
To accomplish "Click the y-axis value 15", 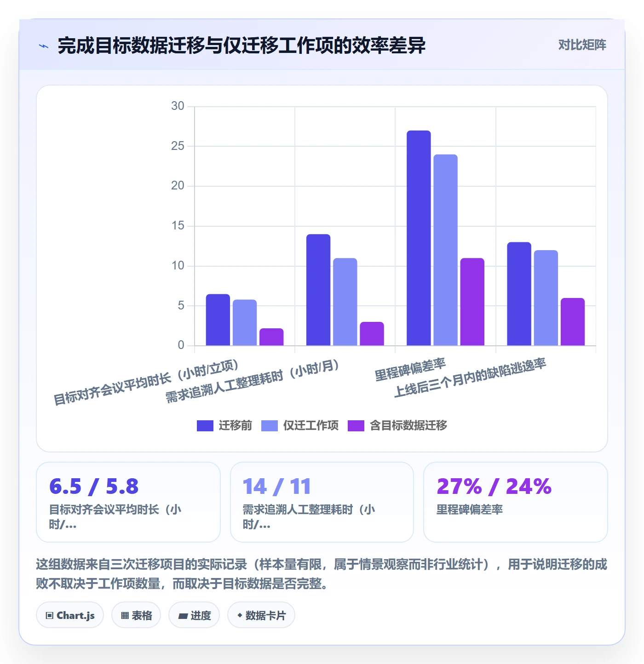I will (x=178, y=226).
